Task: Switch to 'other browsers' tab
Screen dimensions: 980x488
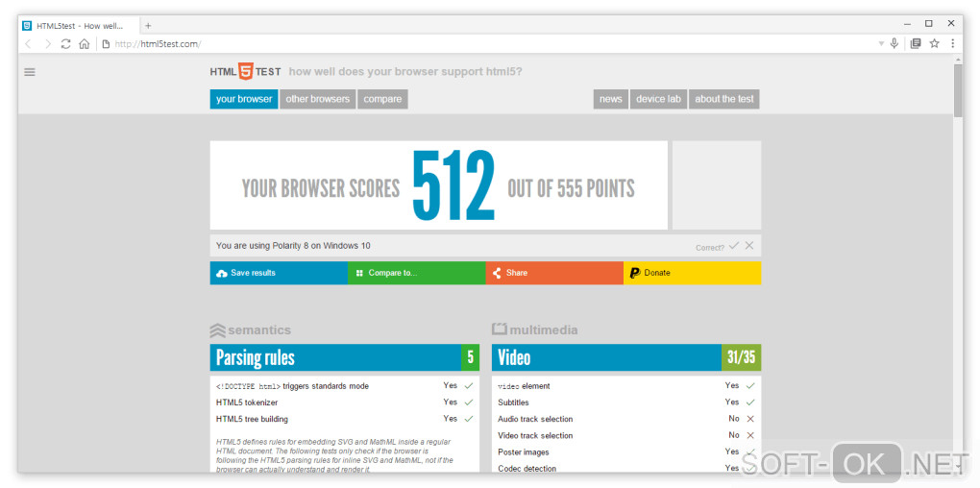Action: 317,99
